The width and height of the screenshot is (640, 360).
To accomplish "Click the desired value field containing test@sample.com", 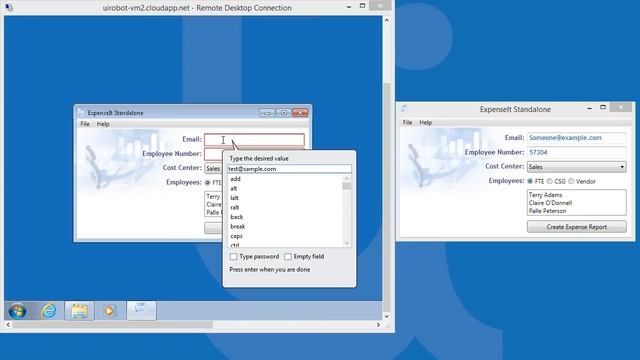I will 289,169.
